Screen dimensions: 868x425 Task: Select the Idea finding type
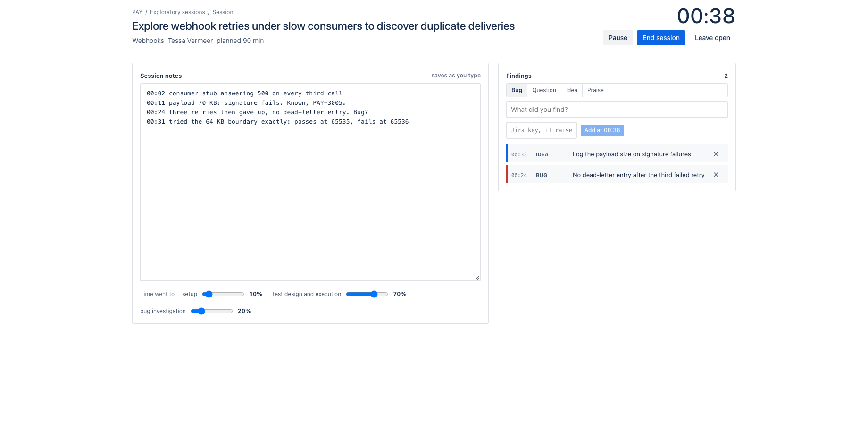[x=571, y=90]
